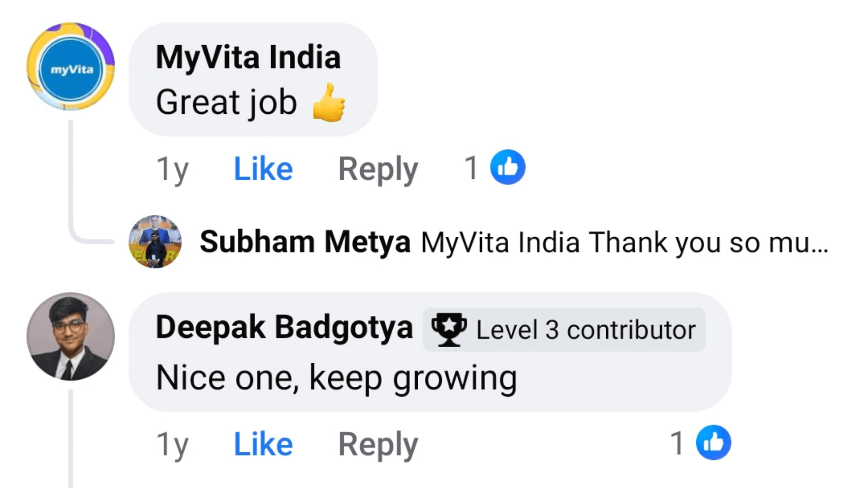Open Deepak Badgotya's profile picture

pos(71,336)
